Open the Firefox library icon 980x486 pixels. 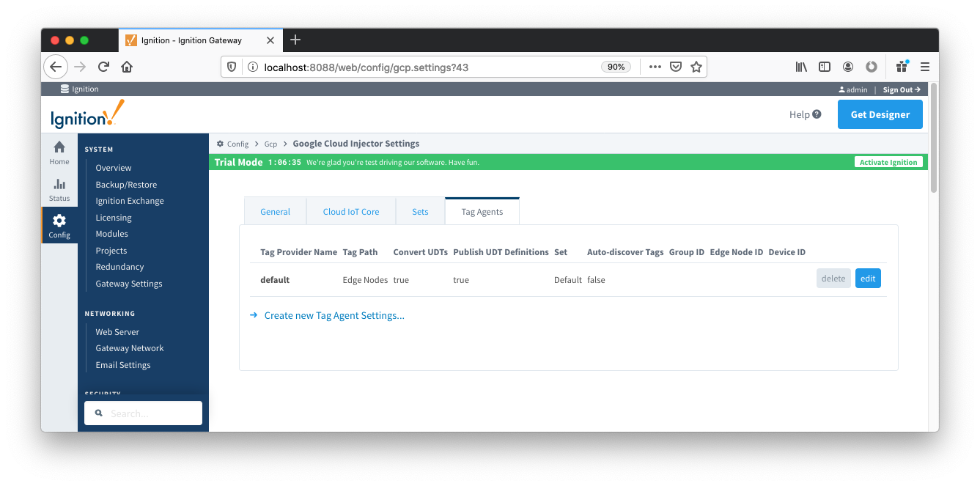pos(801,67)
